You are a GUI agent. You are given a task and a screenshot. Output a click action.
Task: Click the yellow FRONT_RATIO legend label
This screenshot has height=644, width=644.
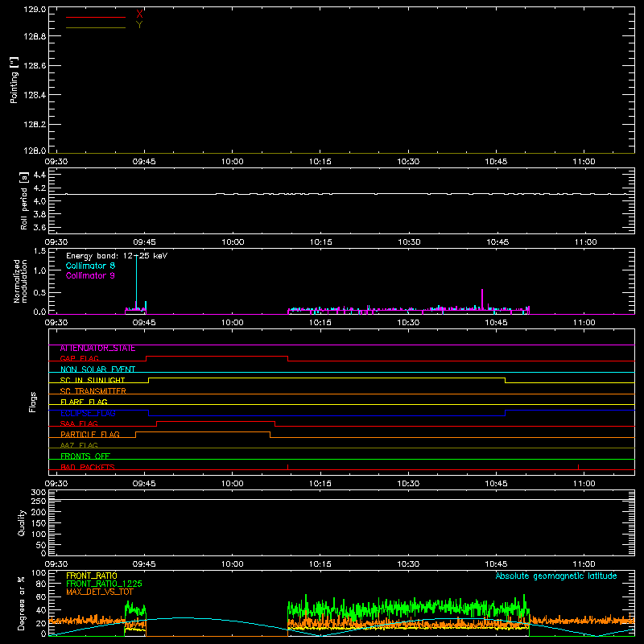(x=92, y=576)
